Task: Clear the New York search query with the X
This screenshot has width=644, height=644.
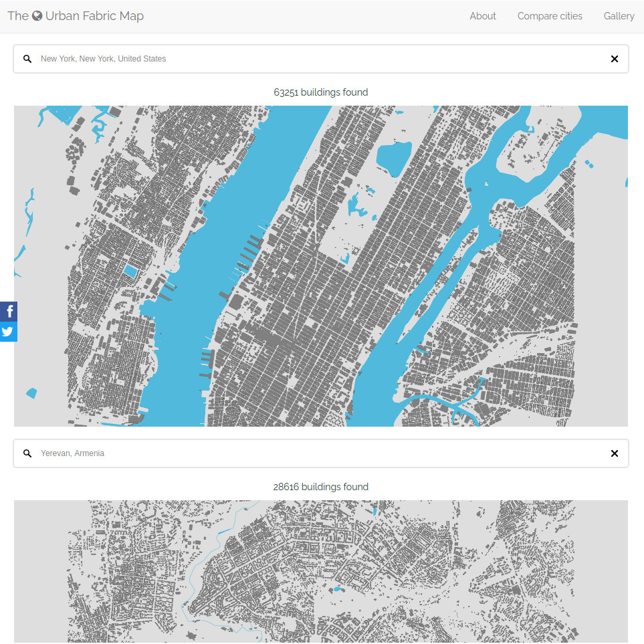Action: [x=614, y=59]
